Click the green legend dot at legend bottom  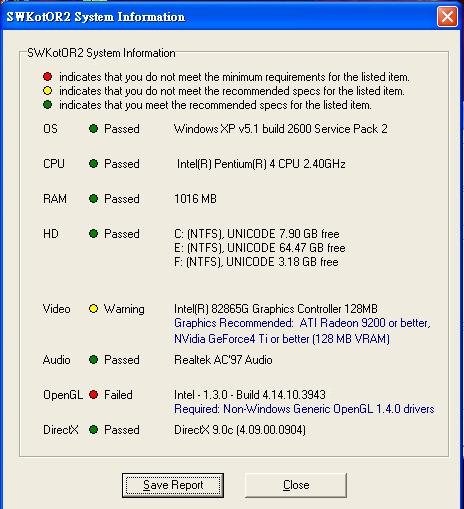pyautogui.click(x=48, y=105)
